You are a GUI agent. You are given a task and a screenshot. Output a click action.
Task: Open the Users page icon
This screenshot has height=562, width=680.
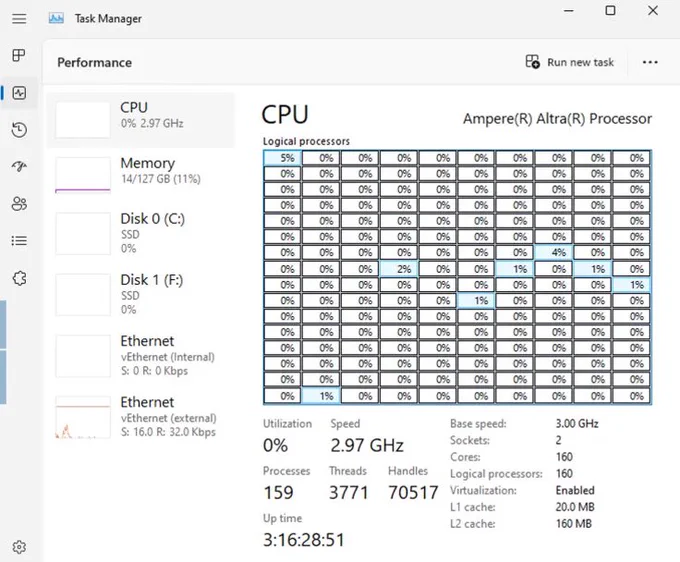pos(19,203)
